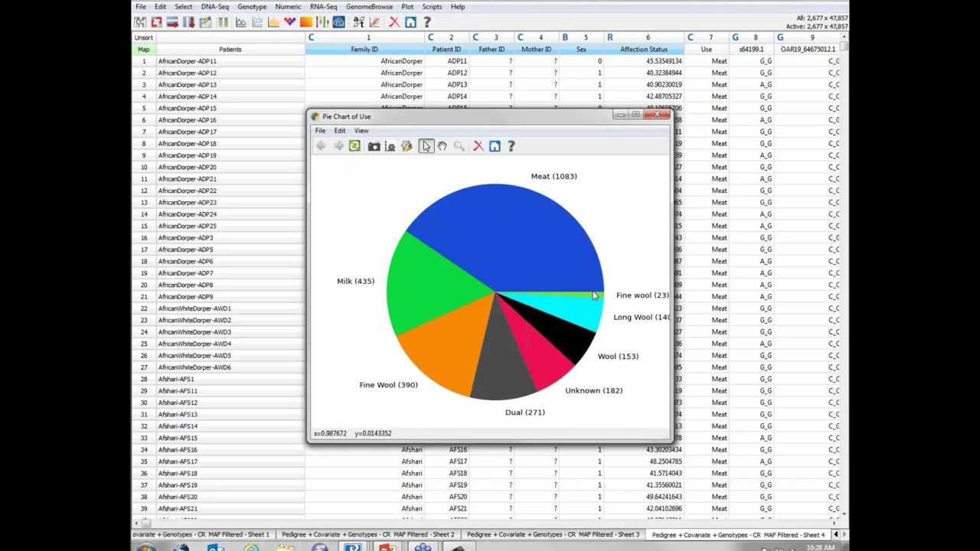Click the back arrow in Pie Chart toolbar
The image size is (980, 551).
pos(321,146)
